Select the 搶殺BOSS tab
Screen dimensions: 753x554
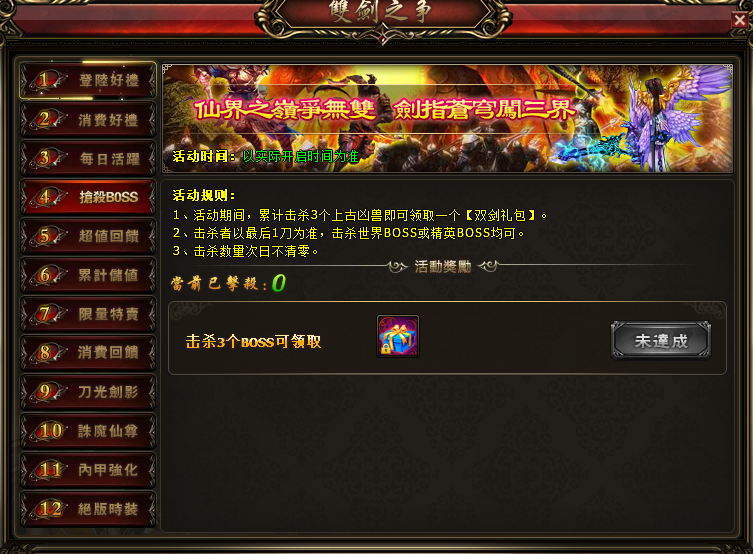click(x=88, y=197)
